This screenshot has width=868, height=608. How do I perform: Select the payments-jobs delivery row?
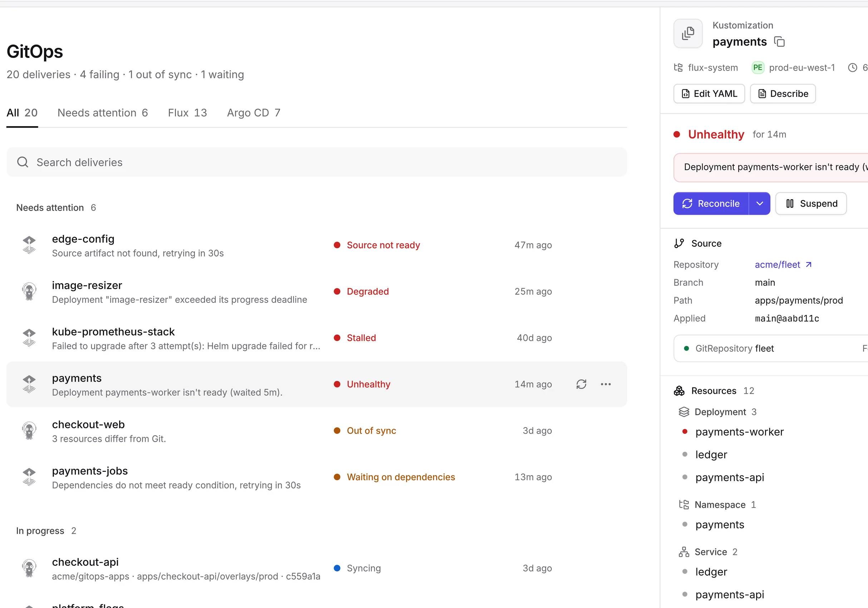(317, 478)
